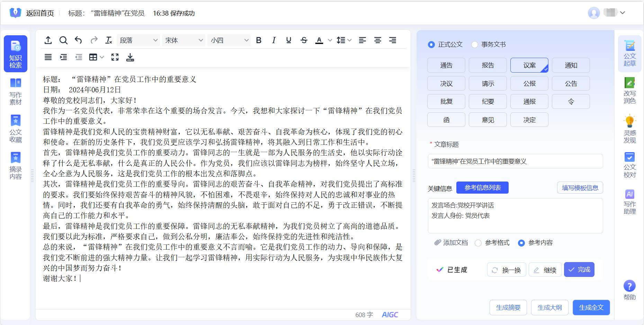The image size is (644, 325).
Task: Select the 事务文书 radio option
Action: 474,45
